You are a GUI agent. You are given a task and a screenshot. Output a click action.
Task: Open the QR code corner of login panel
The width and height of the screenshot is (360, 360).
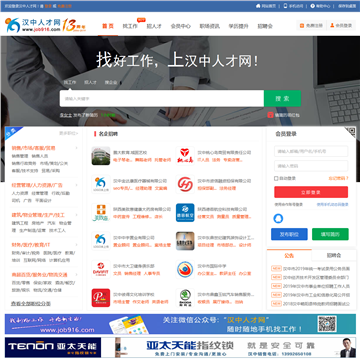[349, 132]
